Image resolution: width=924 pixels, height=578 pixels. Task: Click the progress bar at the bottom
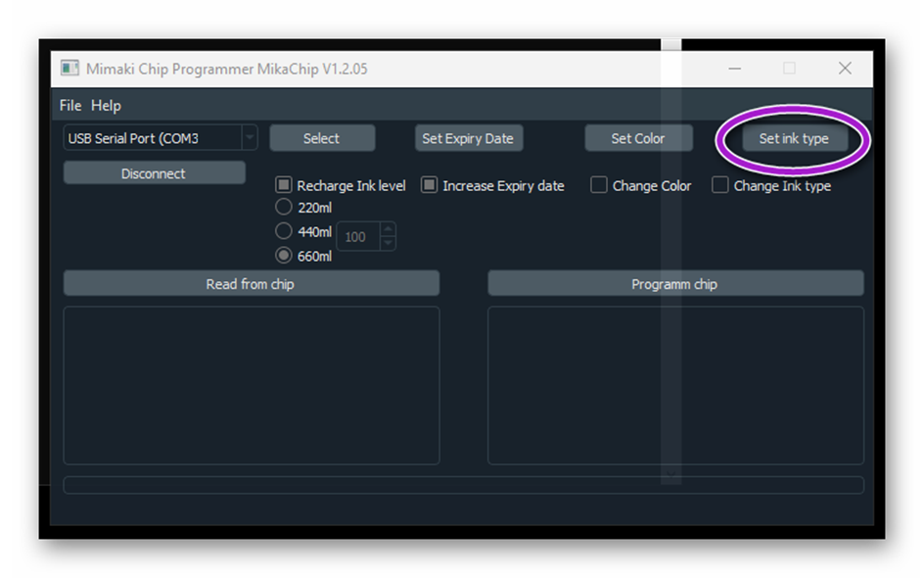pos(464,485)
